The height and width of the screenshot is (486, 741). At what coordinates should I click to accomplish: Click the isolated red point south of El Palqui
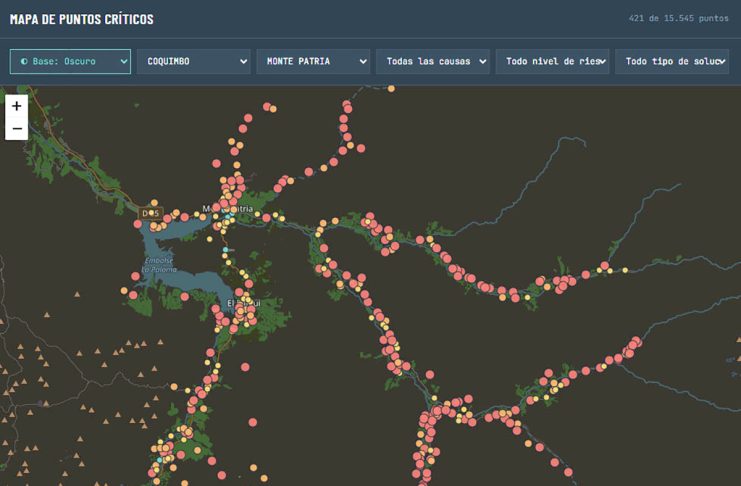click(x=245, y=367)
